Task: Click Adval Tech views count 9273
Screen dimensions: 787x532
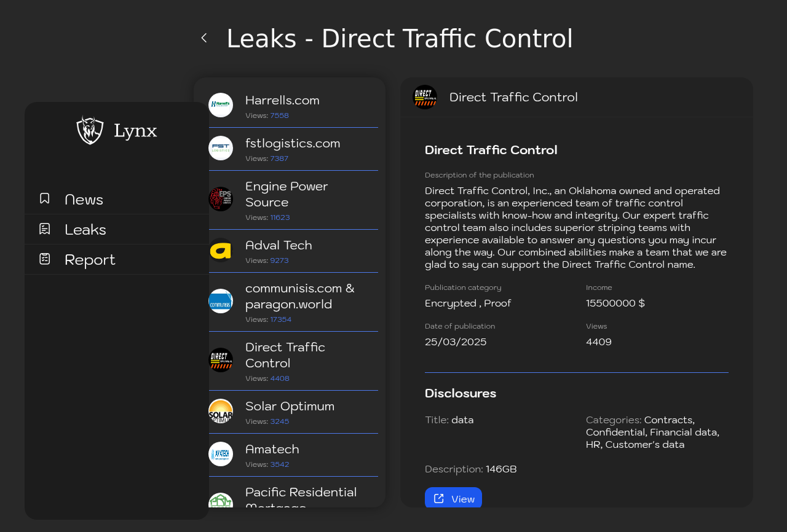Action: [279, 260]
